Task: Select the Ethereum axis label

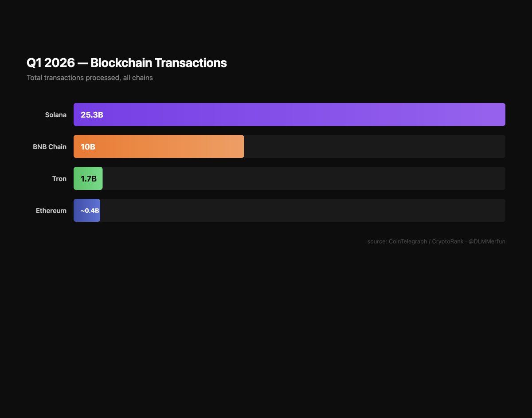Action: point(51,211)
